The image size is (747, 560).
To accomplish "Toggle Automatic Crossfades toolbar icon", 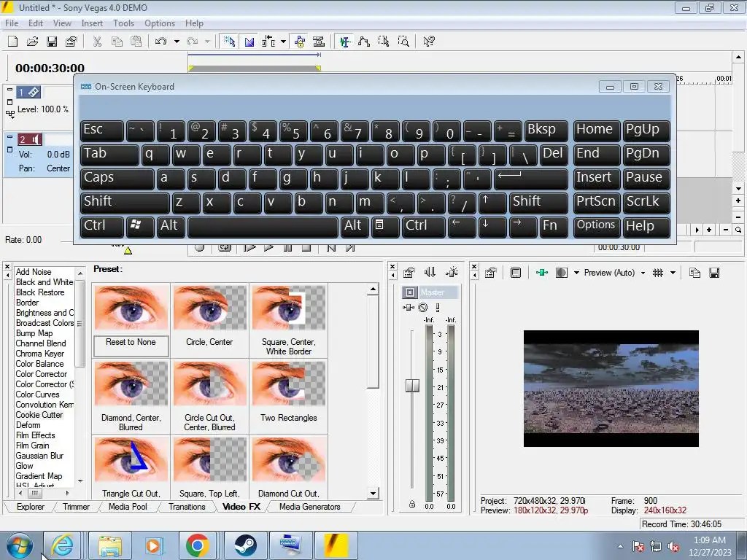I will coord(249,42).
